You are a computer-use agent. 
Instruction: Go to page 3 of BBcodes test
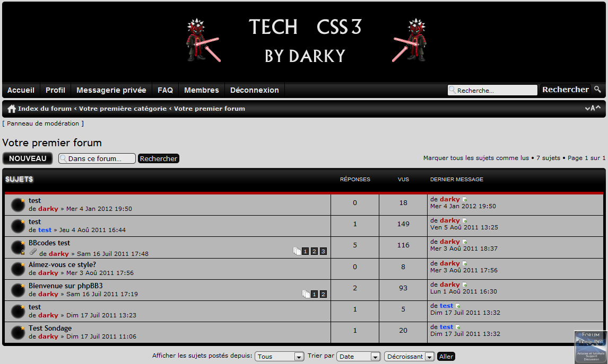[323, 251]
